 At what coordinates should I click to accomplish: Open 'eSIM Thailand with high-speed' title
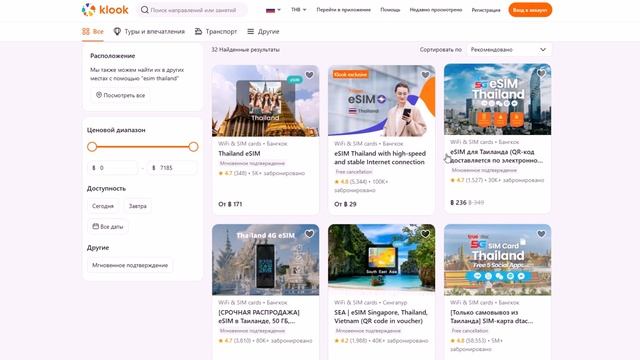(380, 158)
